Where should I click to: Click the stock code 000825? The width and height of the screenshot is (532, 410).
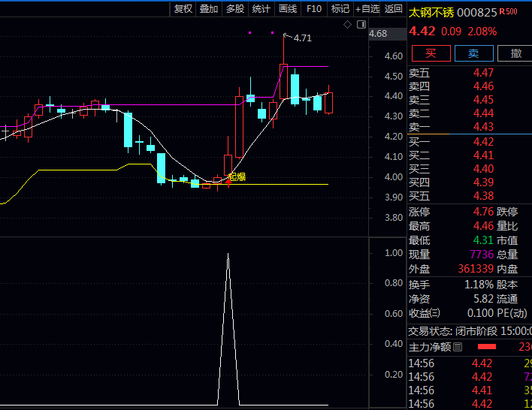pyautogui.click(x=476, y=13)
